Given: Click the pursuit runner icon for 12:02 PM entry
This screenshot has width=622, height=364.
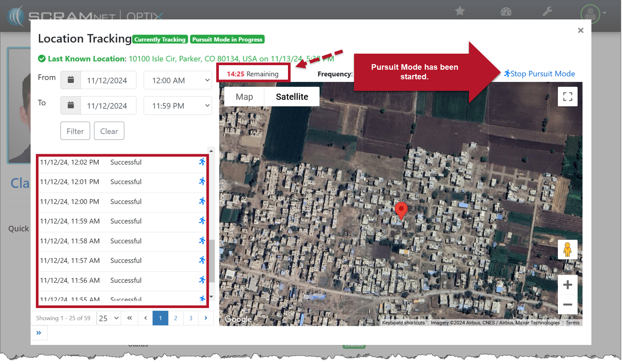Looking at the screenshot, I should 202,162.
